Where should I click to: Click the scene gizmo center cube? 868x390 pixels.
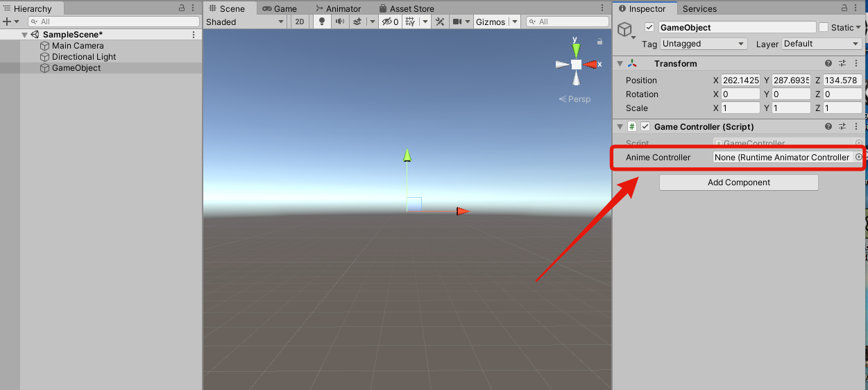pyautogui.click(x=576, y=64)
